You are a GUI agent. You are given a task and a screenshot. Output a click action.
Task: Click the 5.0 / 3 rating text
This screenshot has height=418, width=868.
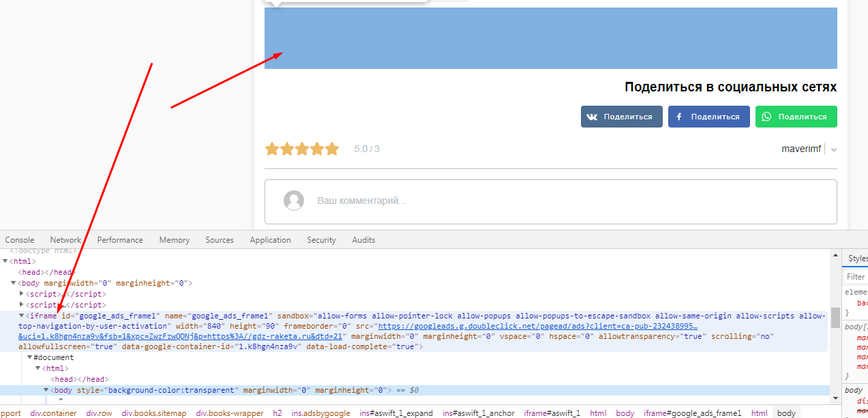(x=367, y=149)
